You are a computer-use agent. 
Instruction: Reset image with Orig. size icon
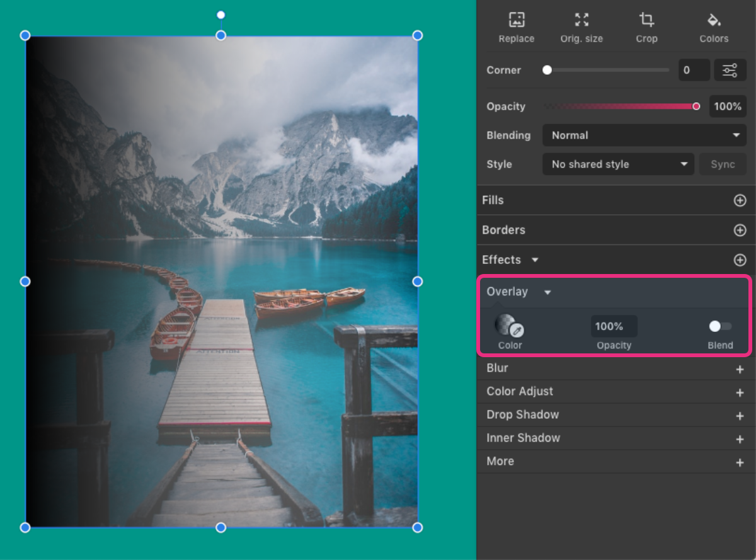pyautogui.click(x=581, y=20)
